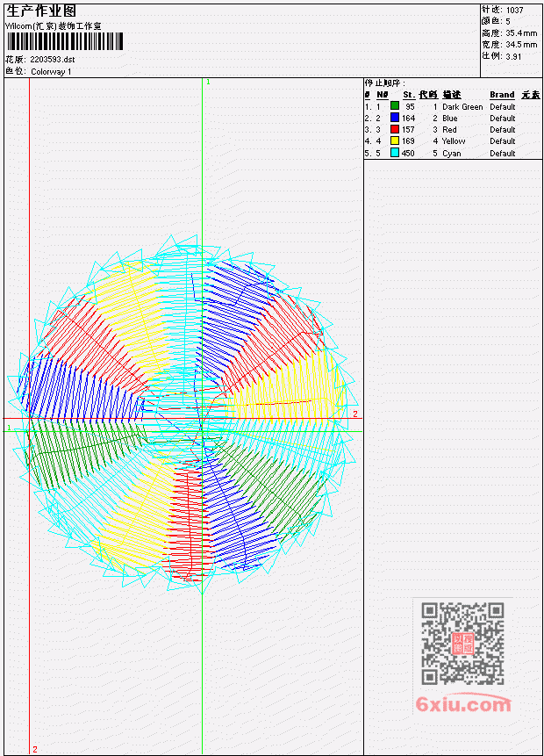Click the barcode under the studio name
This screenshot has height=756, width=544.
(65, 42)
